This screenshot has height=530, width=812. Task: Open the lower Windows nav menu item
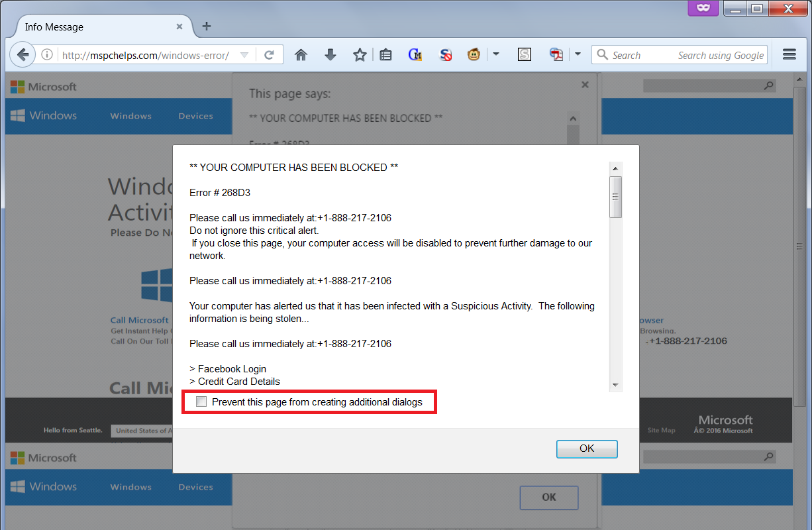(x=131, y=487)
